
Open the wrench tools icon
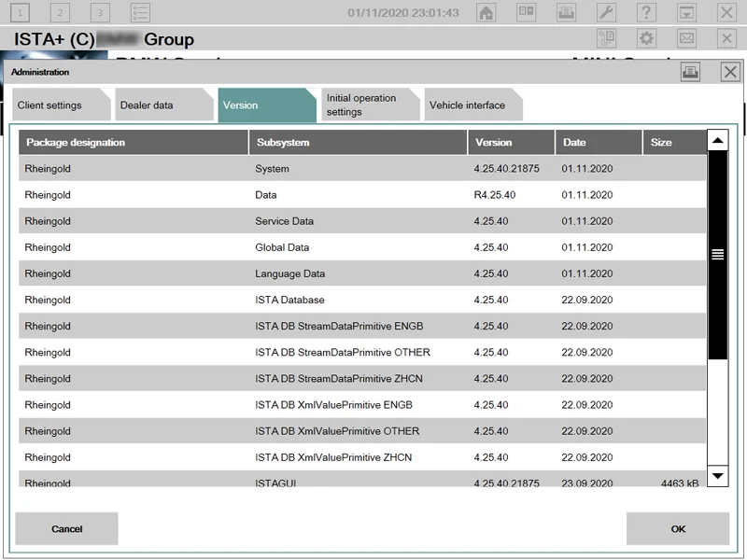coord(606,12)
